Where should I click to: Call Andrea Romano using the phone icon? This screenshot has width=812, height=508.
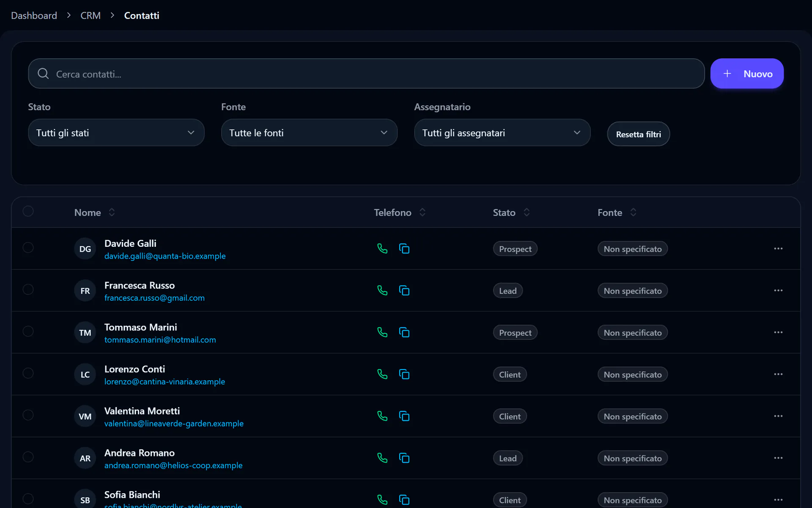(x=382, y=458)
